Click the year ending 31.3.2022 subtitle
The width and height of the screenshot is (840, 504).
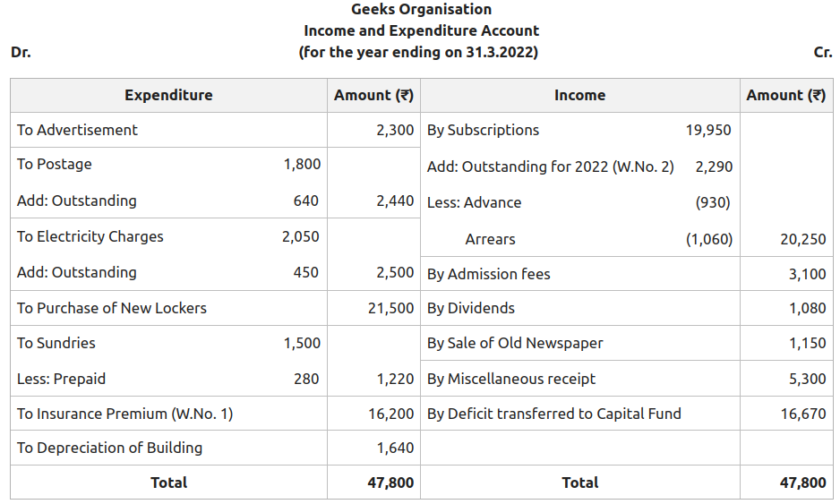click(x=418, y=52)
